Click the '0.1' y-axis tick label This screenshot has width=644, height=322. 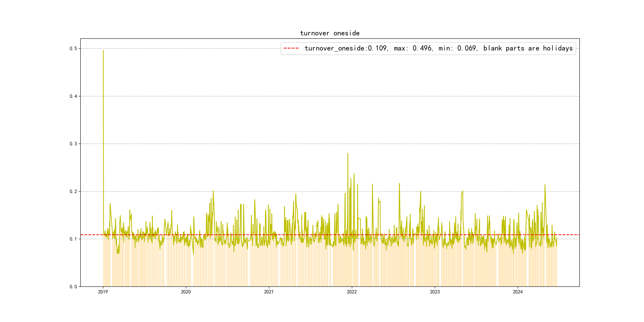pos(73,239)
